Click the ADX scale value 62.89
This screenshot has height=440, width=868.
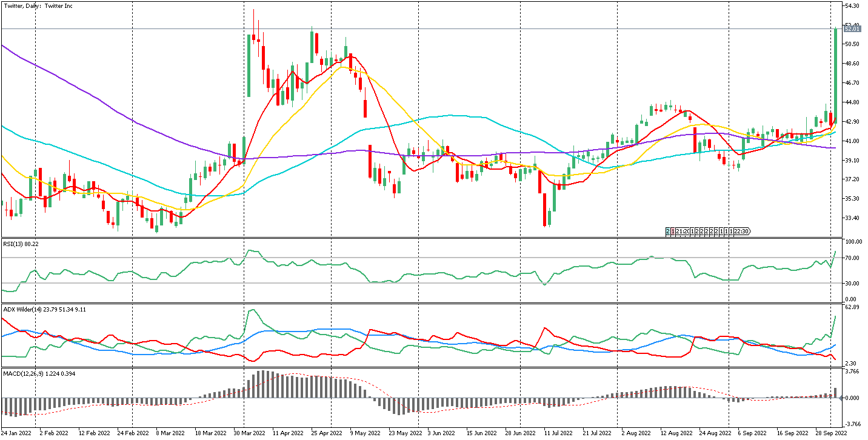[852, 308]
